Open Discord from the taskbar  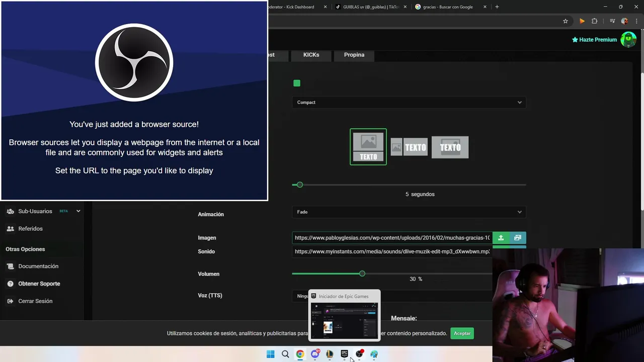(315, 354)
